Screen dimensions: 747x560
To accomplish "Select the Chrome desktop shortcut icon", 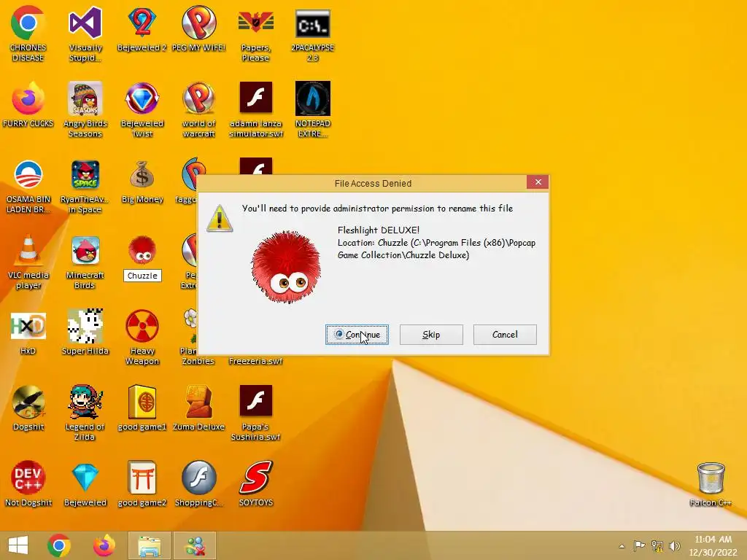I will pyautogui.click(x=28, y=23).
